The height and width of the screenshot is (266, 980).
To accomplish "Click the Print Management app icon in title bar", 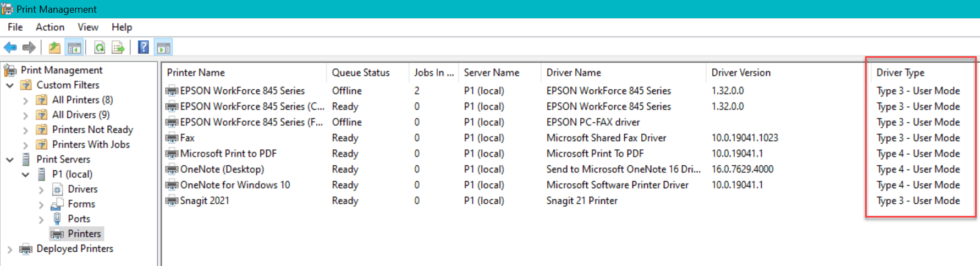I will point(7,9).
